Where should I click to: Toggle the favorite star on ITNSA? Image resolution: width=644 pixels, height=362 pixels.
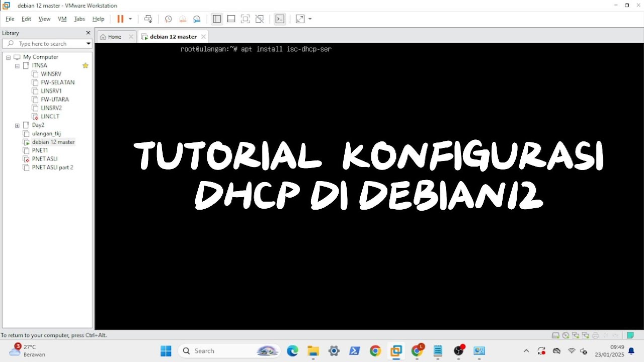[86, 66]
